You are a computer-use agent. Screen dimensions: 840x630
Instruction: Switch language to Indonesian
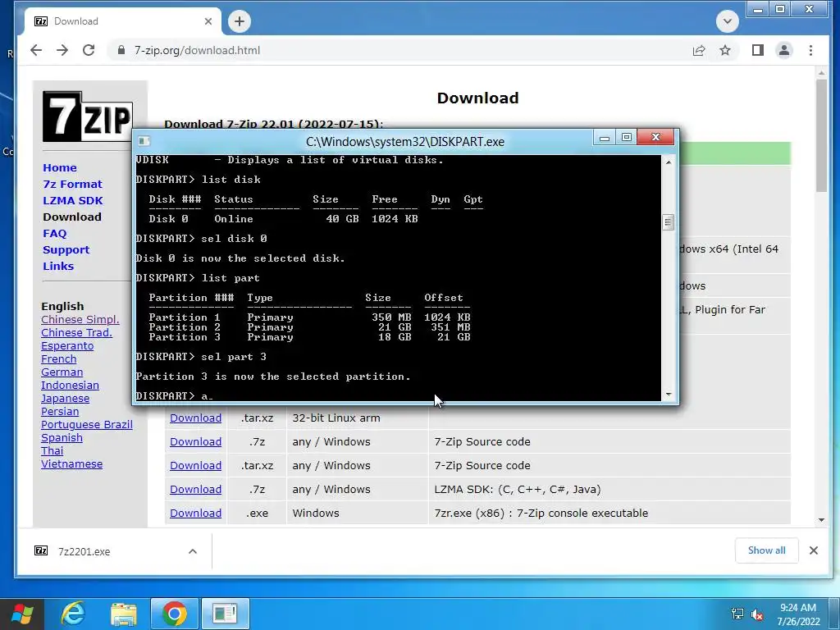tap(71, 386)
